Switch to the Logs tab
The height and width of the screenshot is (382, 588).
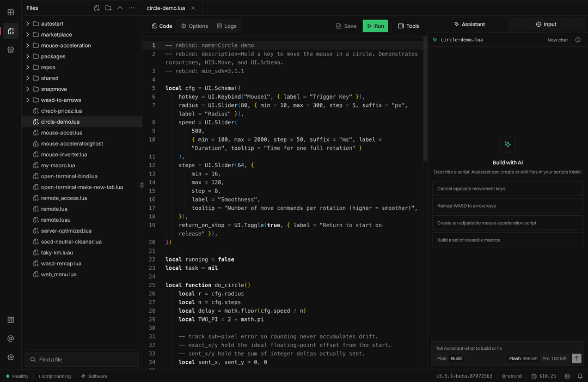[x=226, y=26]
